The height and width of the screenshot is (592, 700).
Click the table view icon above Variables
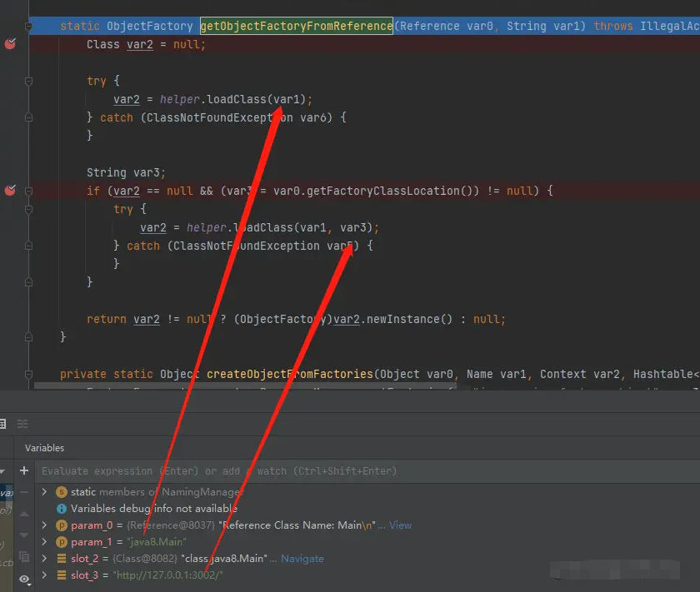(3, 424)
